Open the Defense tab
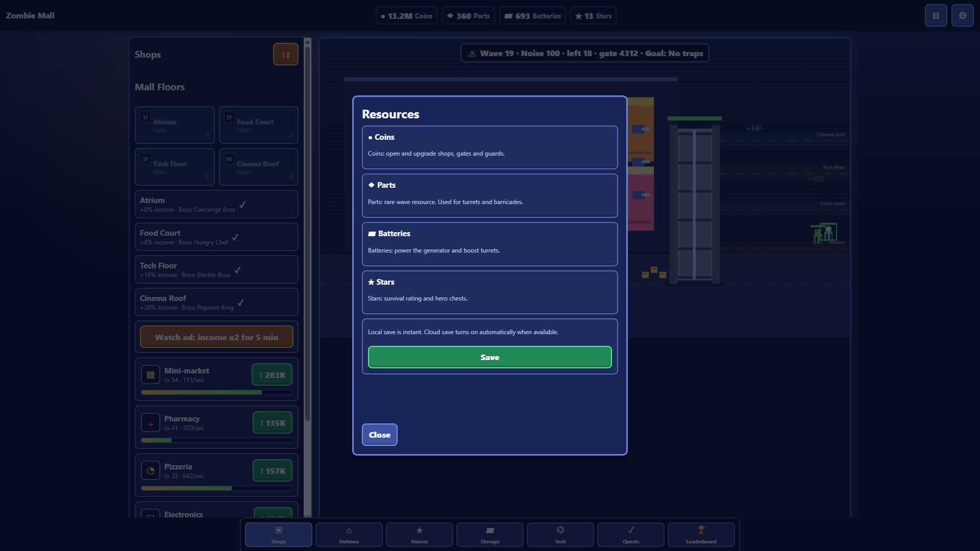The width and height of the screenshot is (980, 551). [x=349, y=534]
